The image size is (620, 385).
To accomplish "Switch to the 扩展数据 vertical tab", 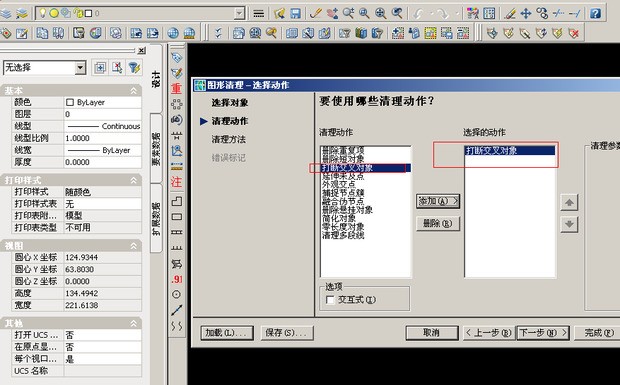I will coord(156,218).
